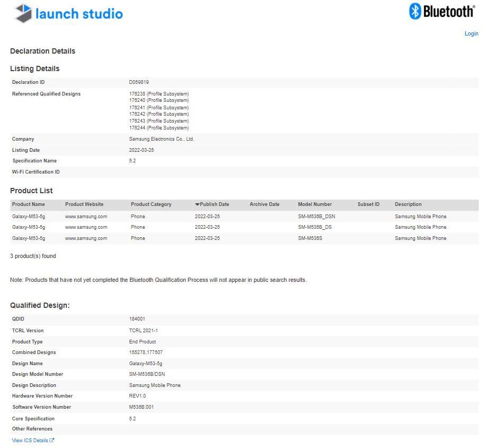Click www.samsung.com in the SM-M536S row
The width and height of the screenshot is (487, 448).
86,238
